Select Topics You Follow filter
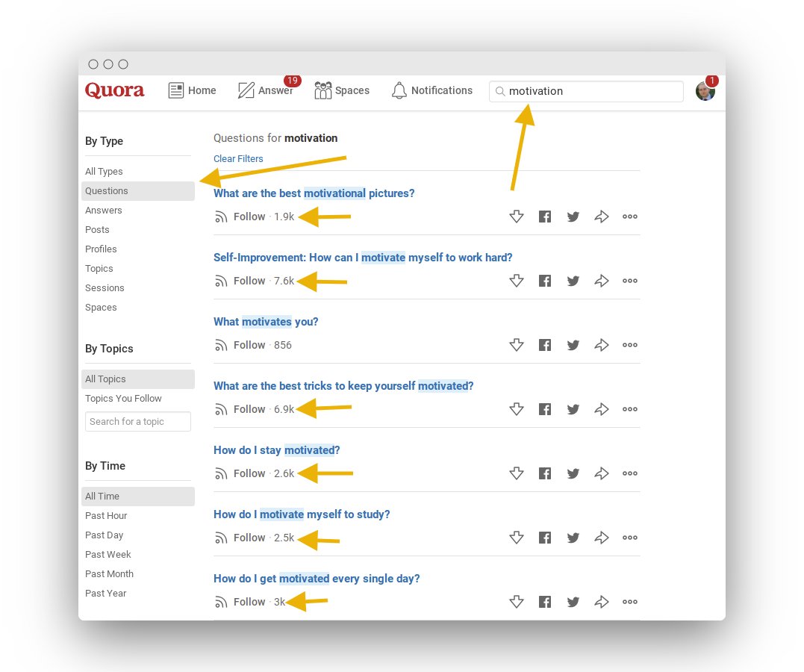This screenshot has width=804, height=672. coord(123,399)
